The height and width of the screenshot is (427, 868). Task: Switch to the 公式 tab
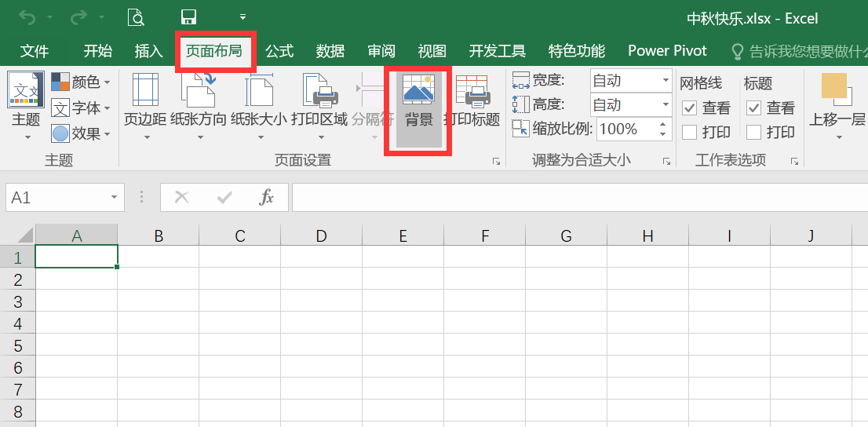[x=279, y=52]
